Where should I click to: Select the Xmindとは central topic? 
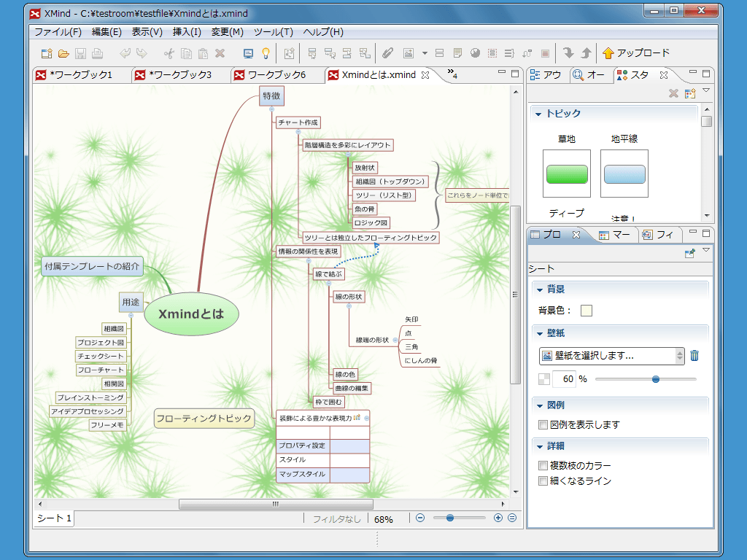coord(191,314)
